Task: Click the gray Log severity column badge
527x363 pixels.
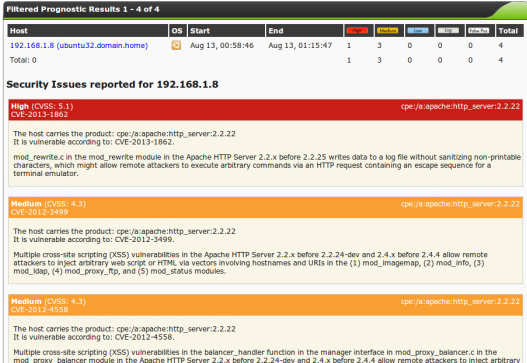Action: 448,31
